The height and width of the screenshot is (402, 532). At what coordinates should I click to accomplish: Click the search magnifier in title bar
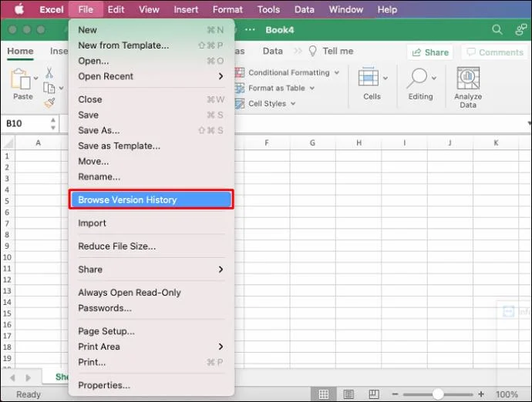pos(497,30)
